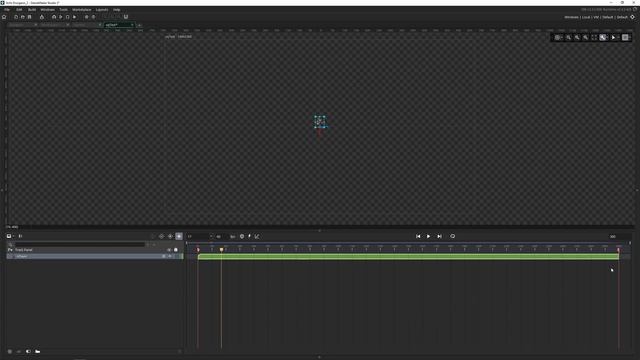The height and width of the screenshot is (360, 640).
Task: Select the highlighted sprite track row
Action: click(95, 256)
